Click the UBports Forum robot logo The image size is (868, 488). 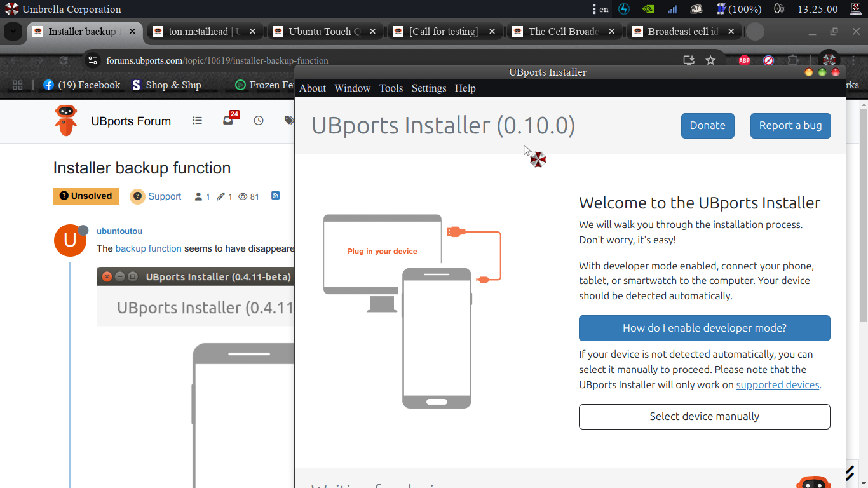pyautogui.click(x=65, y=121)
